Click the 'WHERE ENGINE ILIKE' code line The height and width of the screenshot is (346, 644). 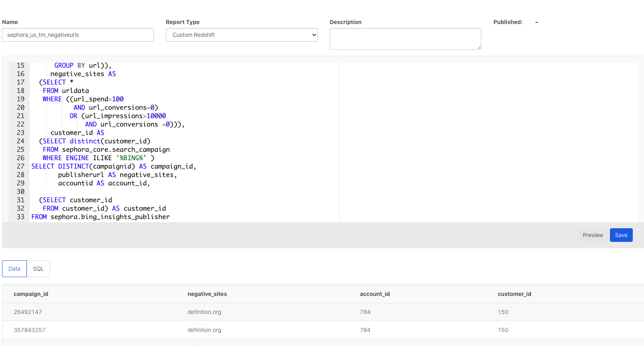(98, 158)
